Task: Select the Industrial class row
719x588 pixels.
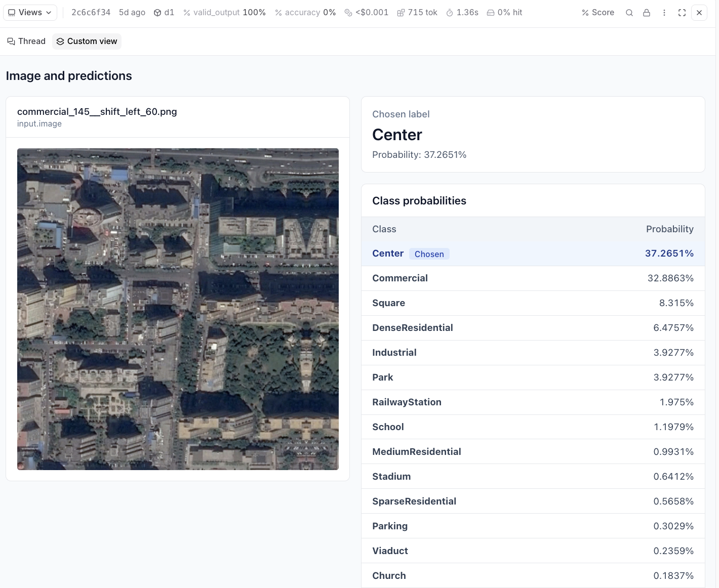Action: pyautogui.click(x=533, y=353)
